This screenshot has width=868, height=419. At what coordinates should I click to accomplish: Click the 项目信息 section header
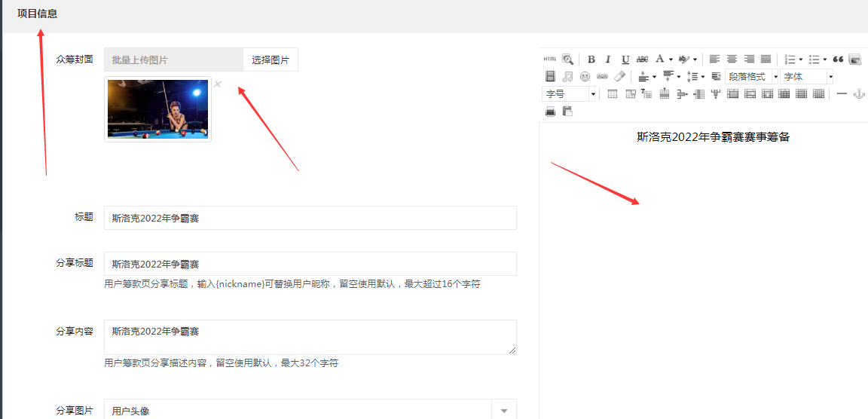click(x=37, y=14)
